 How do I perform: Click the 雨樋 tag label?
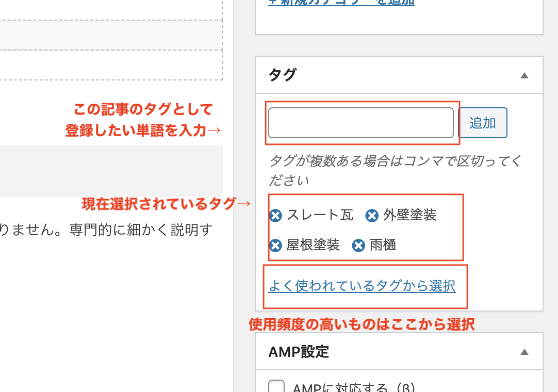pyautogui.click(x=383, y=245)
